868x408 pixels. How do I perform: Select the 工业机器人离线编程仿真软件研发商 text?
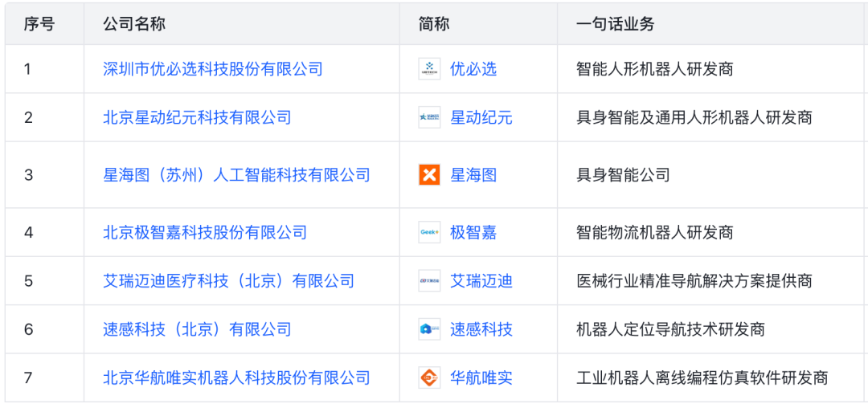702,378
